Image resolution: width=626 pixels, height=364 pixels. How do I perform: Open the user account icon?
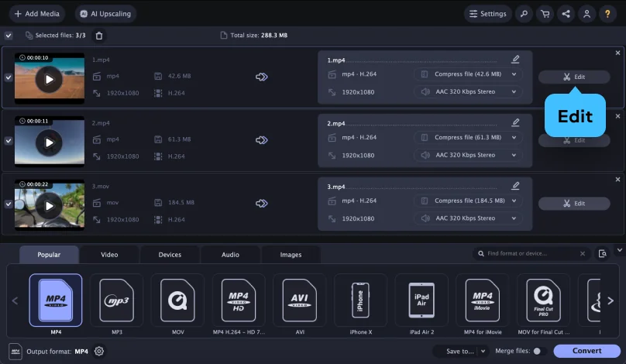click(x=587, y=14)
